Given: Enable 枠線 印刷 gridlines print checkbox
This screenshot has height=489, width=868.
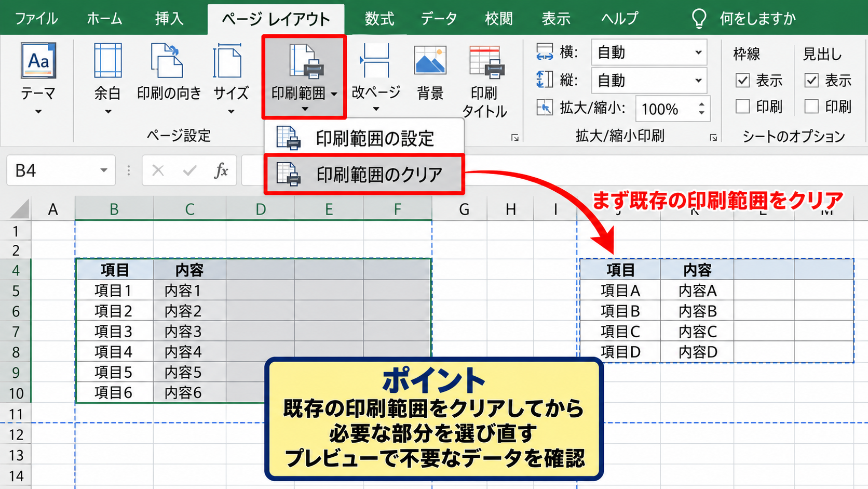Looking at the screenshot, I should click(743, 107).
